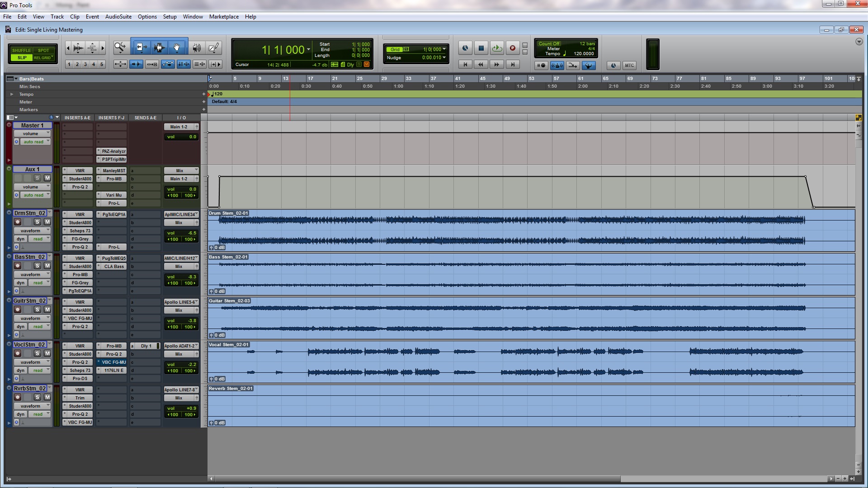Select the Grabber hand tool
The height and width of the screenshot is (488, 868).
[x=177, y=47]
